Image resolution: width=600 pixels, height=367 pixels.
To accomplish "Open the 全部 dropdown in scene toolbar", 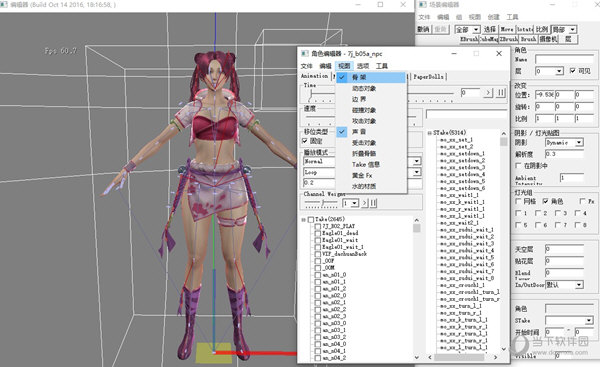I will [476, 29].
